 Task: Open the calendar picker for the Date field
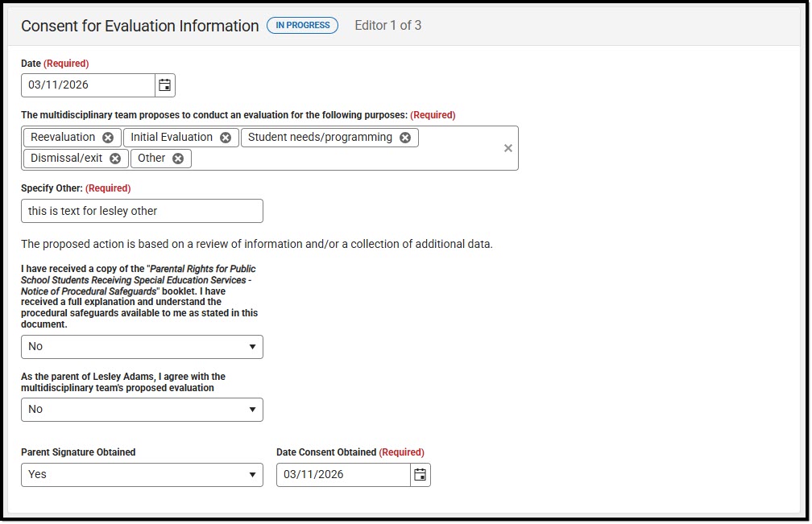(x=164, y=85)
